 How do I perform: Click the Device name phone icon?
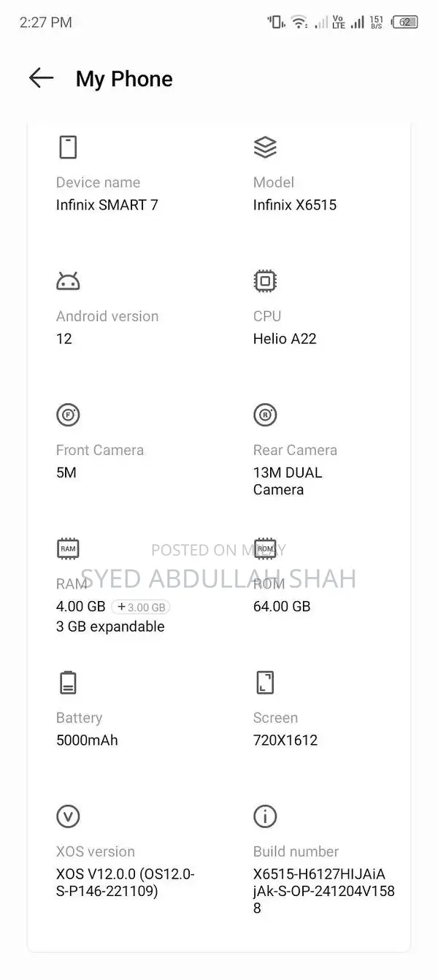[68, 147]
